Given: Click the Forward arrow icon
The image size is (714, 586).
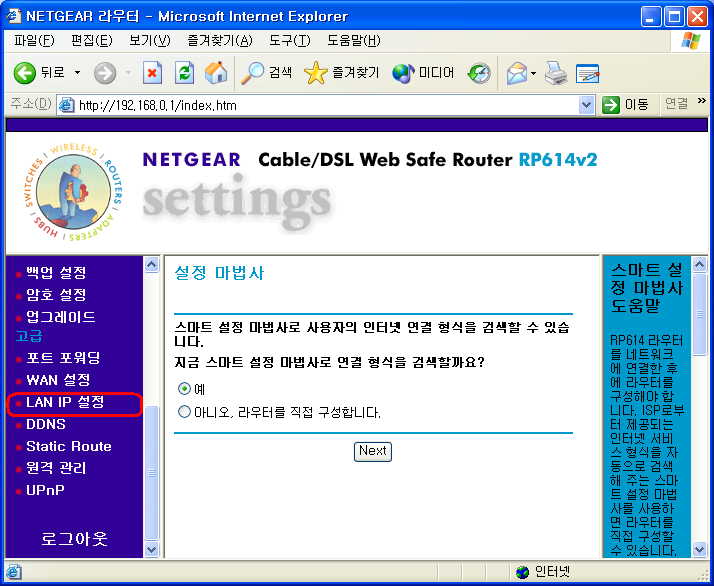Looking at the screenshot, I should (x=105, y=73).
